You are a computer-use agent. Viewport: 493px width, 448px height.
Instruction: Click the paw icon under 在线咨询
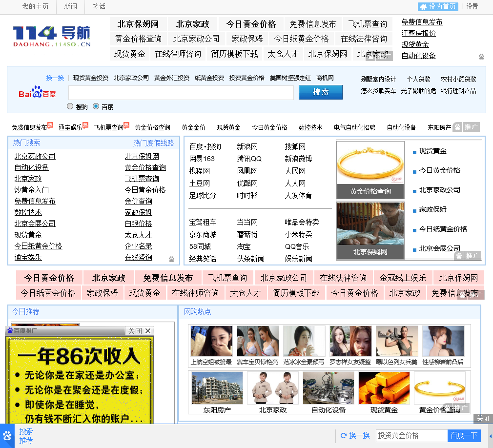click(x=171, y=259)
